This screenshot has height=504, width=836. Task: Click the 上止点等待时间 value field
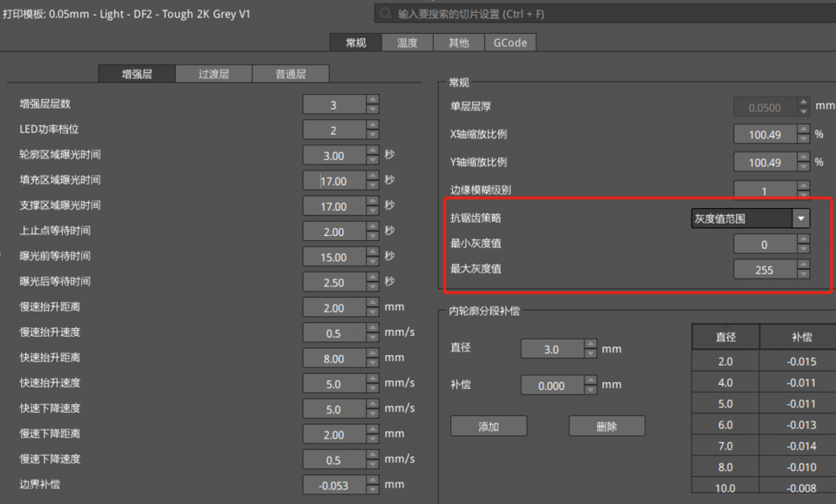point(334,232)
